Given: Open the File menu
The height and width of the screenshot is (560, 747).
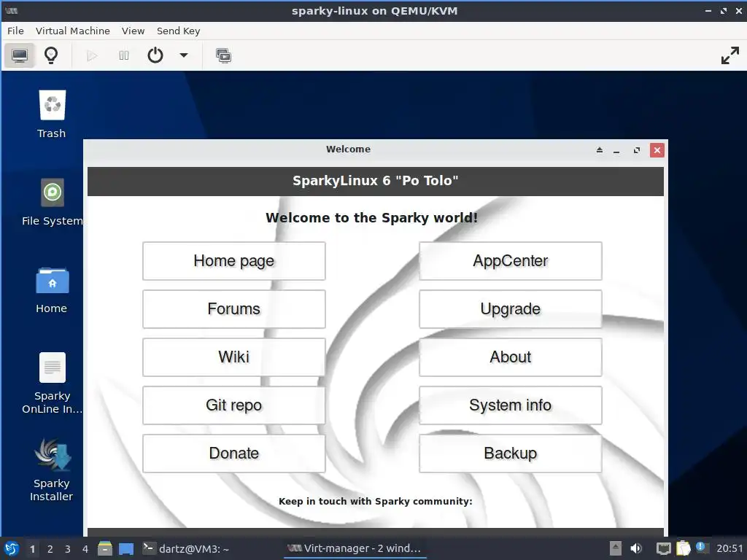Looking at the screenshot, I should click(15, 31).
